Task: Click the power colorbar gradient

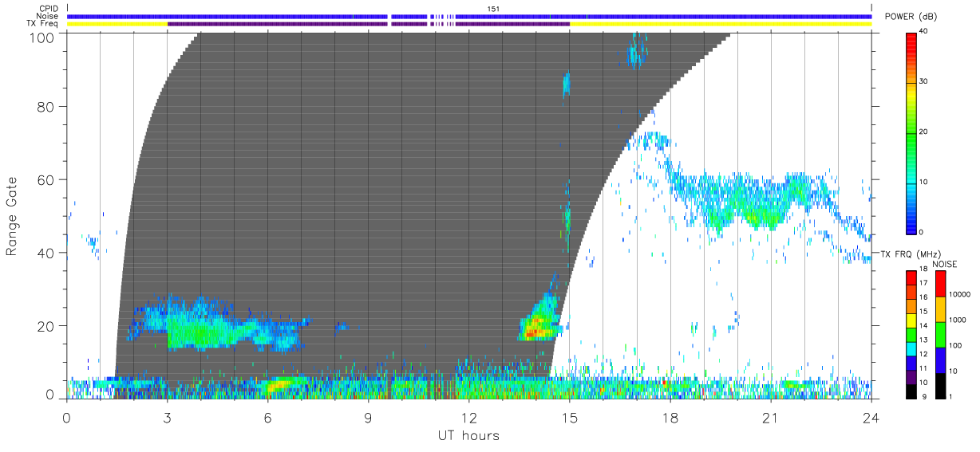Action: 911,132
